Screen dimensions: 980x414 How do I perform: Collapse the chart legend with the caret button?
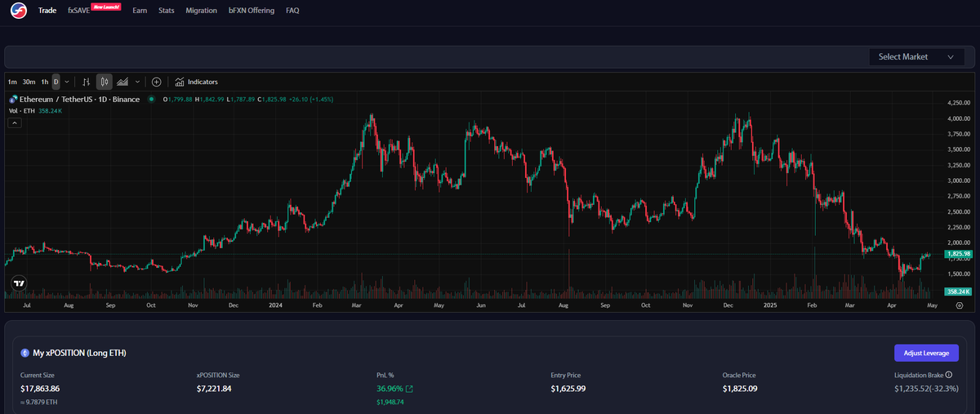click(15, 122)
